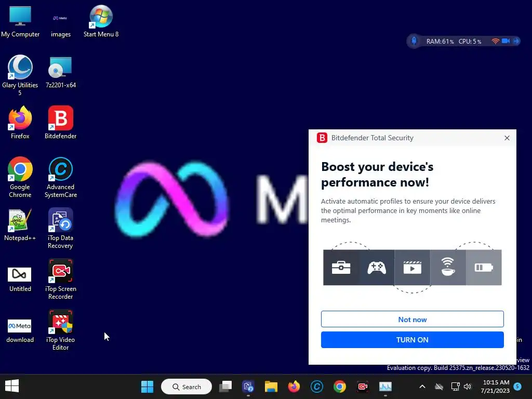This screenshot has height=399, width=532.
Task: Click the Wi-Fi icon in performance widget
Action: pyautogui.click(x=495, y=41)
